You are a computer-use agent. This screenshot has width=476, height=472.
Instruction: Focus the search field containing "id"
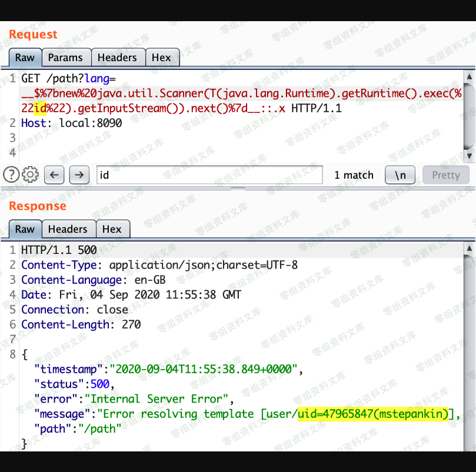click(209, 175)
